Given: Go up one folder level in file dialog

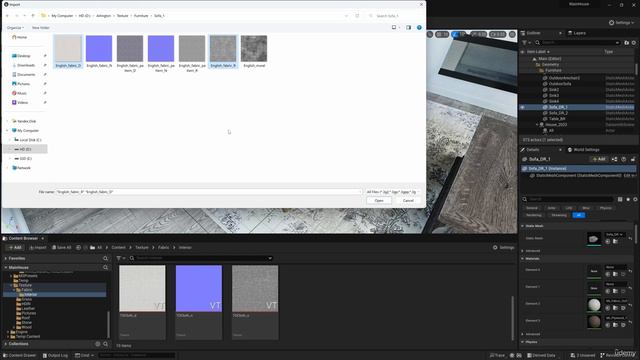Looking at the screenshot, I should pos(33,16).
